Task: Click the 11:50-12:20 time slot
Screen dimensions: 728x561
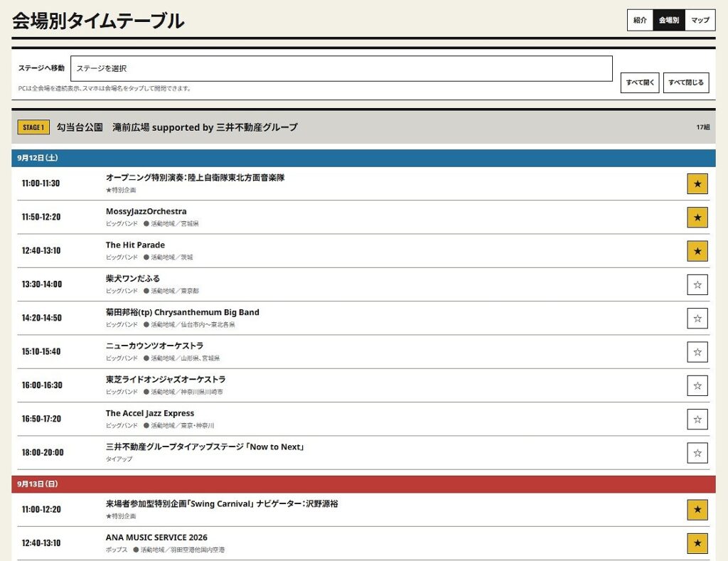Action: click(41, 217)
